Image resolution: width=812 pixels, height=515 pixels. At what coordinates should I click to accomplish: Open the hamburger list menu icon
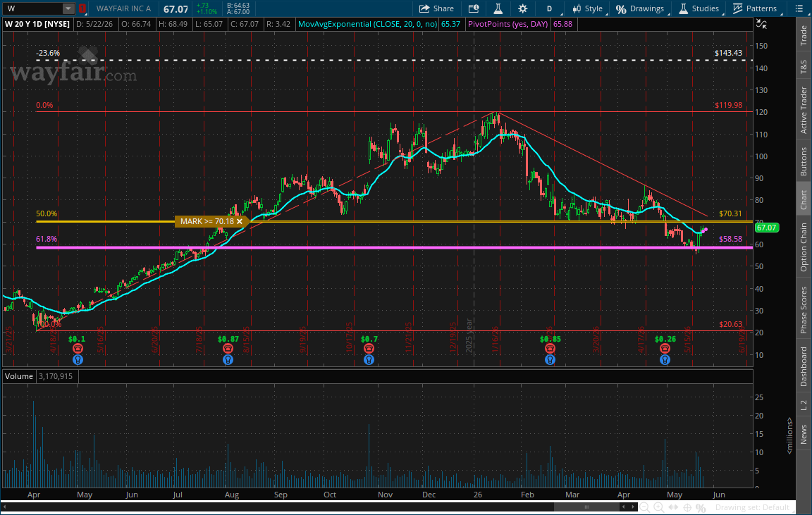coord(799,8)
